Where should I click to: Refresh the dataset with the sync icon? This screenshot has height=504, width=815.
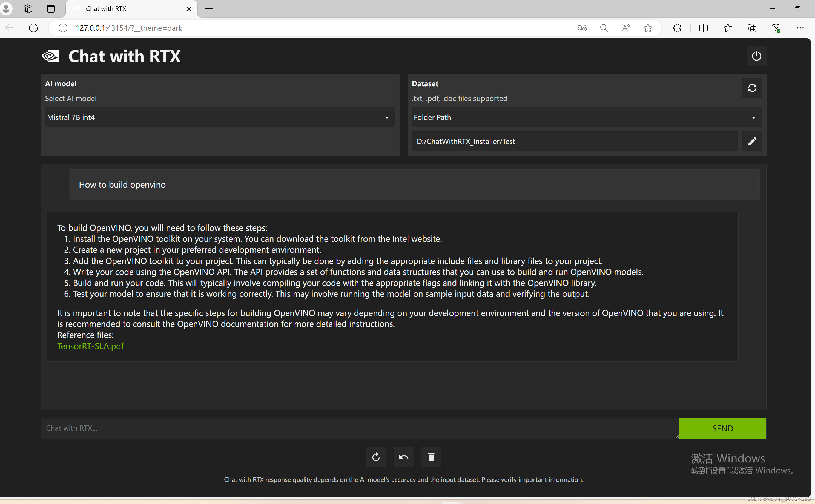click(752, 88)
